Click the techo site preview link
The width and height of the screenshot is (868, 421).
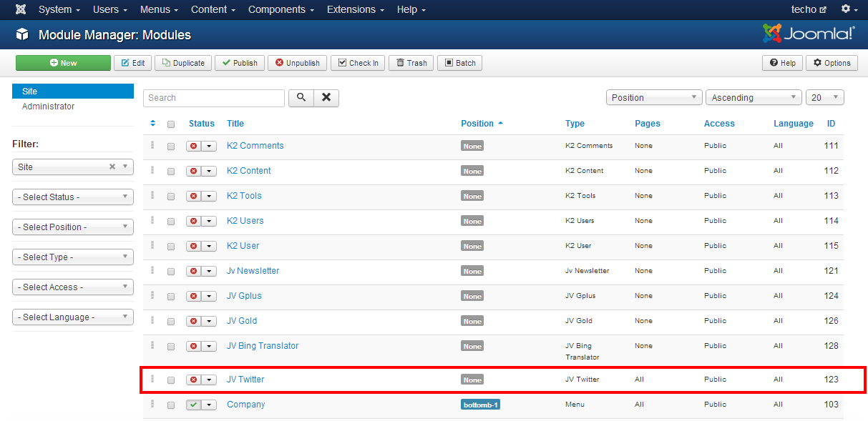809,9
